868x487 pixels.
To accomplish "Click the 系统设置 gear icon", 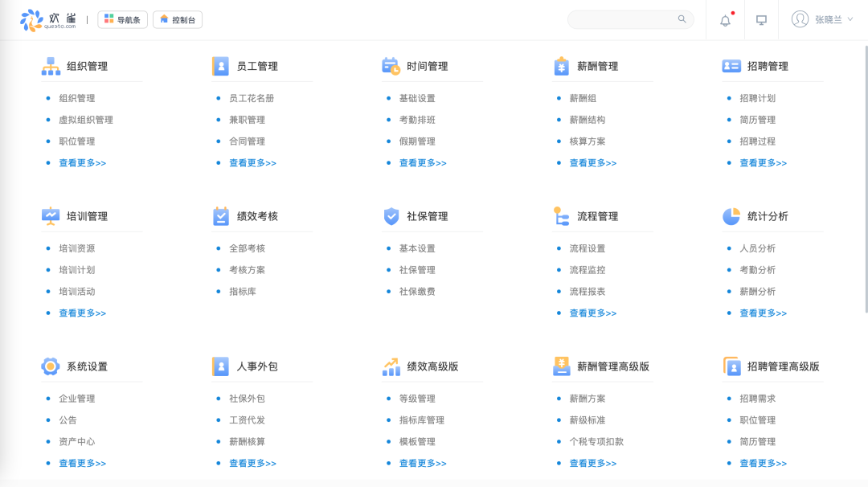I will (x=48, y=366).
